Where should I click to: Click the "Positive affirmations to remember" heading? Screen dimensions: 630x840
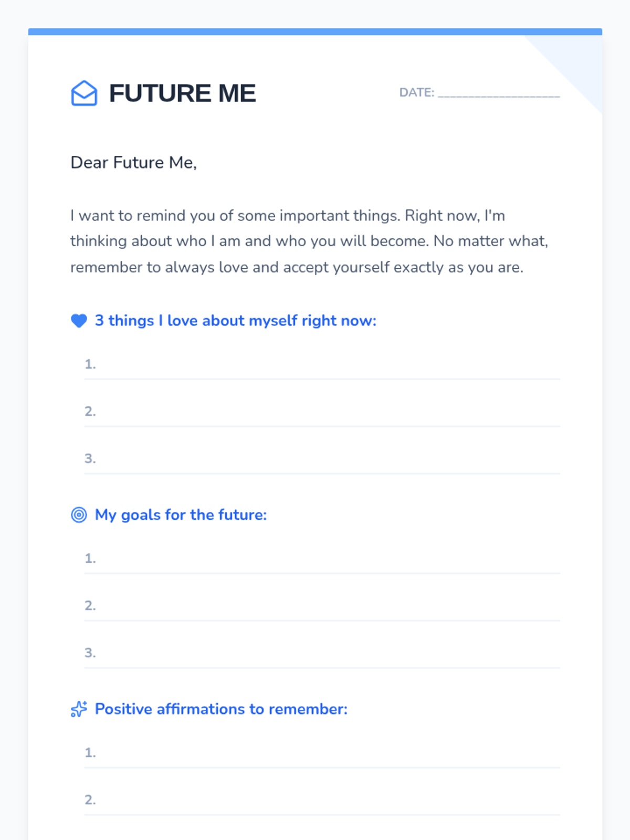tap(221, 709)
